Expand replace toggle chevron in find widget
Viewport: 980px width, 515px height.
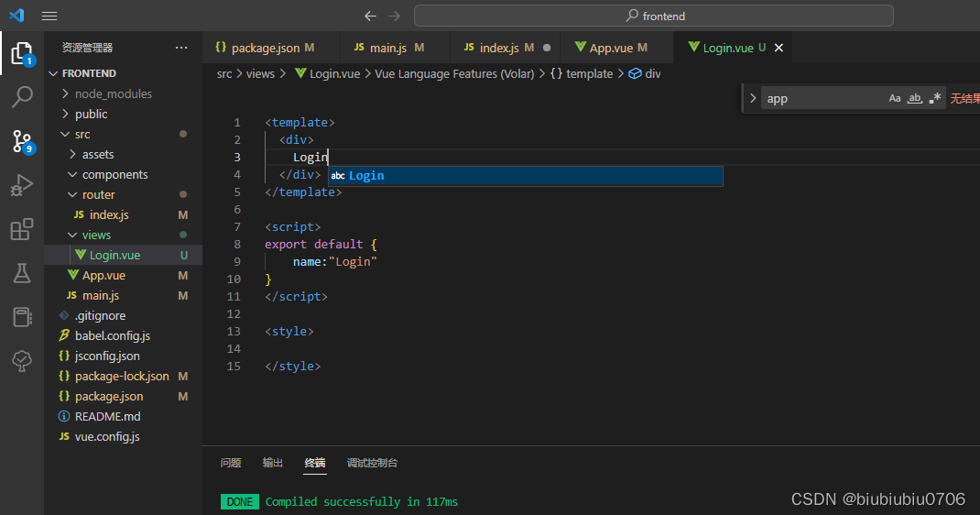(752, 98)
